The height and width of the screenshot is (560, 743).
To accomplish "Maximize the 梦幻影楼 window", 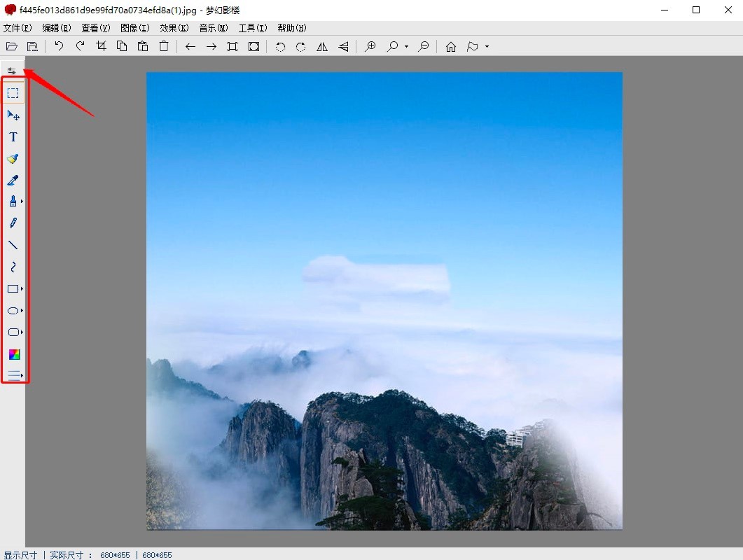I will [696, 10].
